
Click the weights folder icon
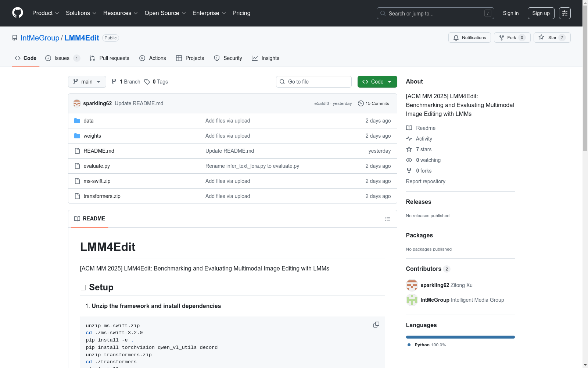point(77,136)
